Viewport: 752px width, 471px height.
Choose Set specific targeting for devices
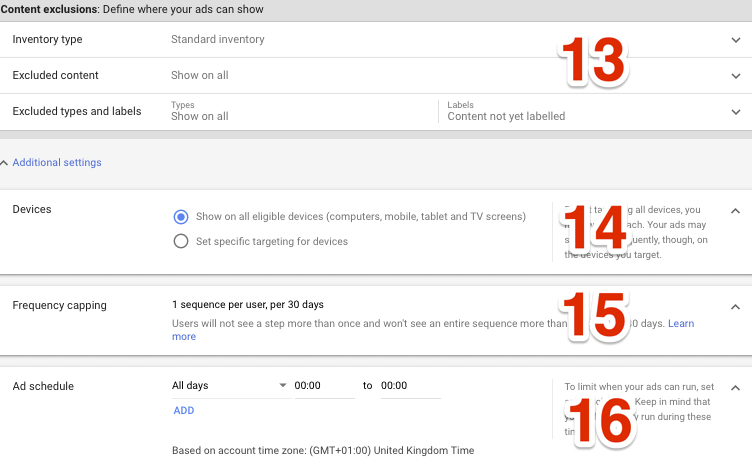point(181,241)
